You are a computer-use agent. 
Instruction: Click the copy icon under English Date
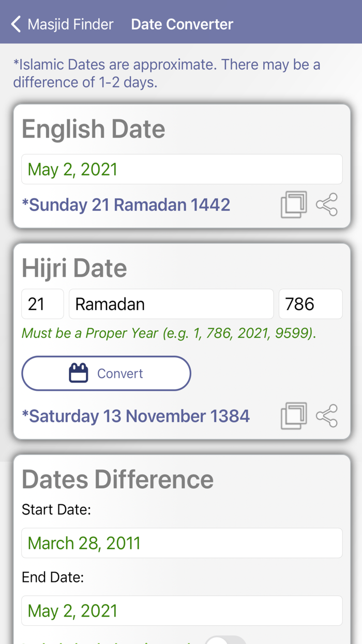pyautogui.click(x=293, y=204)
